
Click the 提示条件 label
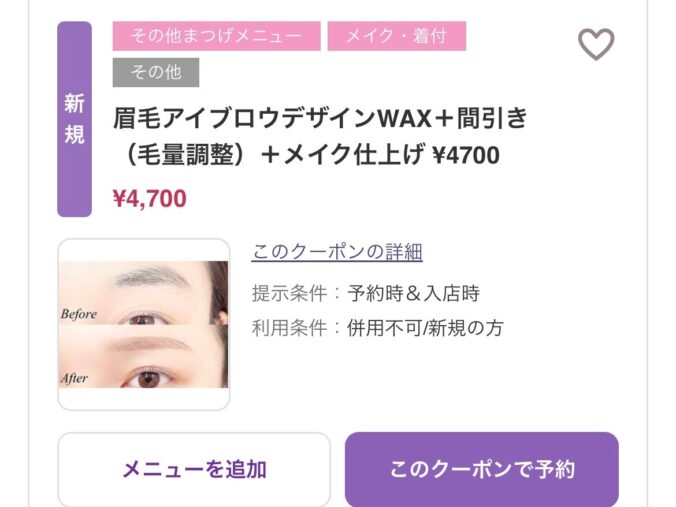coord(289,294)
